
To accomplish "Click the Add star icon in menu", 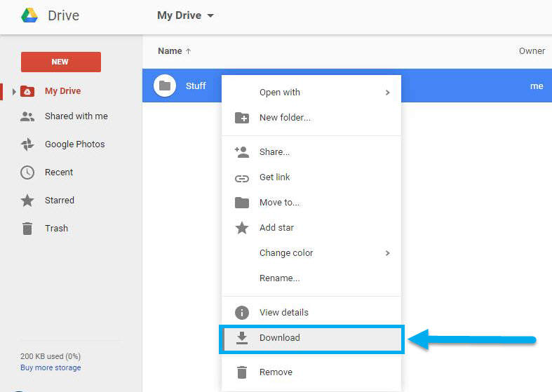I will 242,228.
